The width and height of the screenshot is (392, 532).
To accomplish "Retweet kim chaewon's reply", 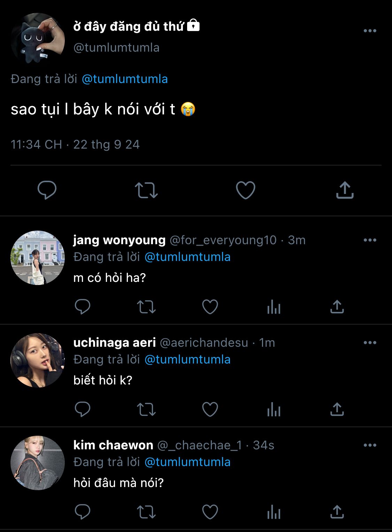I will 146,512.
